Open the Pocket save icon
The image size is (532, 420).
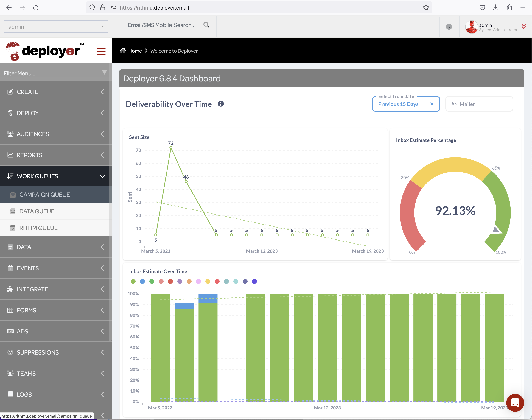(482, 8)
